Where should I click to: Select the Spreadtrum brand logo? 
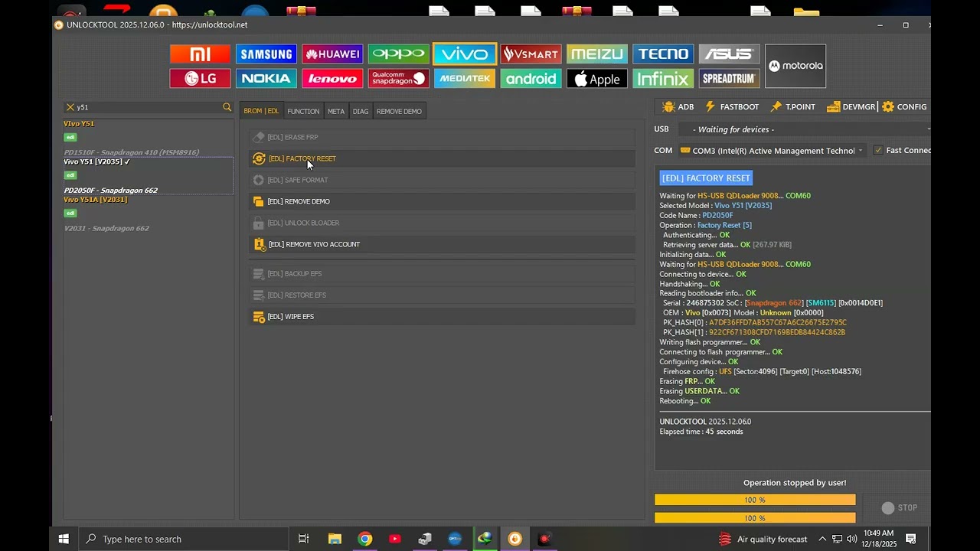click(729, 79)
